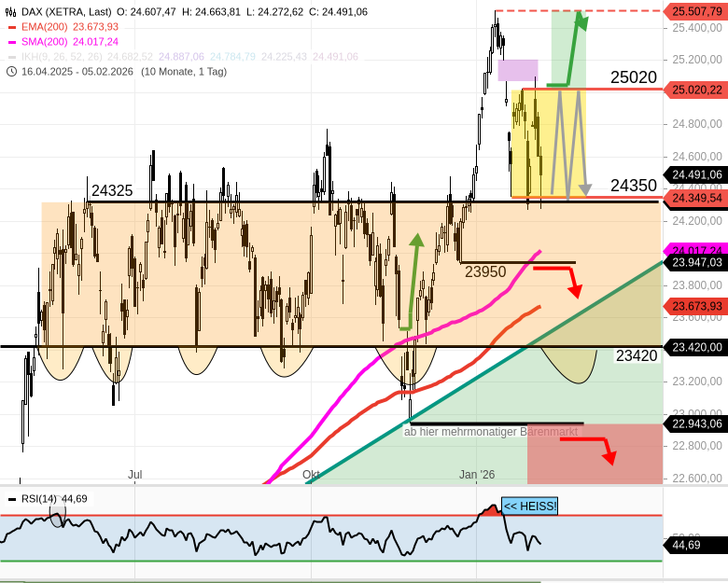The height and width of the screenshot is (583, 728).
Task: Select the Jan '26 time axis label
Action: pyautogui.click(x=477, y=475)
